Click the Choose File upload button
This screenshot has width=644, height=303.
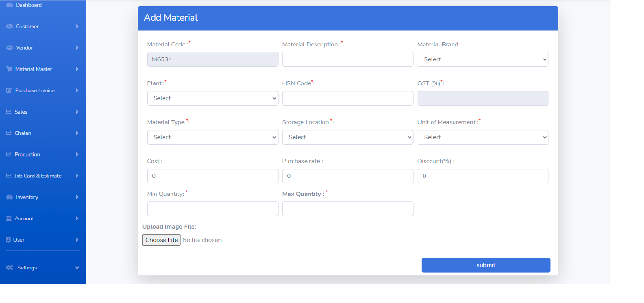click(161, 240)
